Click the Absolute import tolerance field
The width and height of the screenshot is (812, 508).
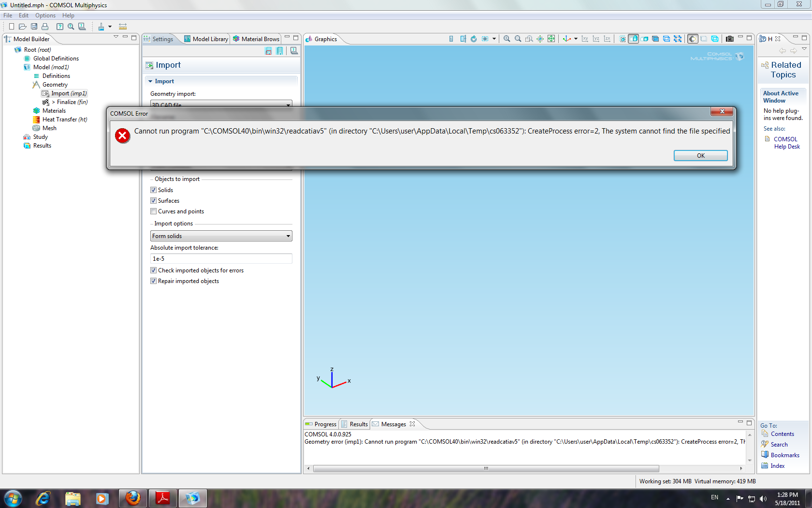coord(221,259)
